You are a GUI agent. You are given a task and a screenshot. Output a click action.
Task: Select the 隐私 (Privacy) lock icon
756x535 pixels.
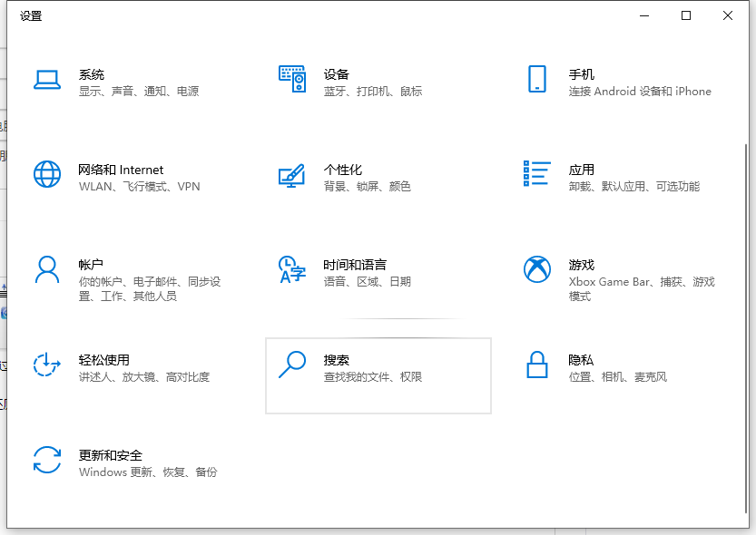(537, 365)
